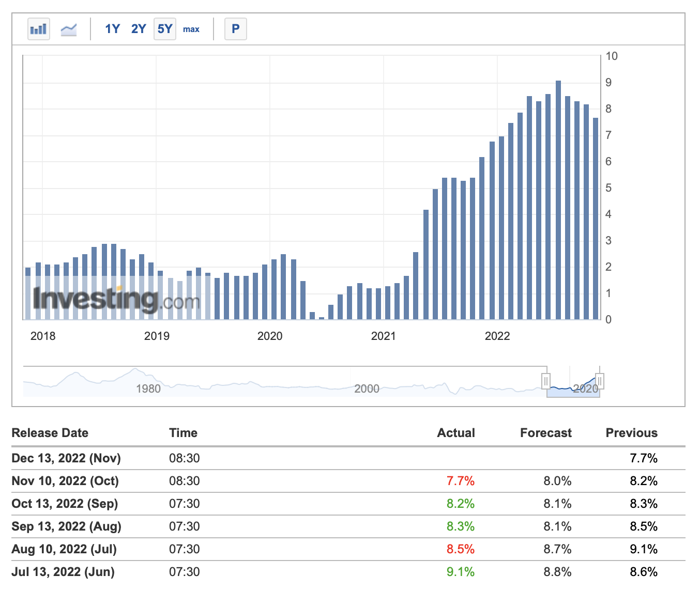Image resolution: width=700 pixels, height=591 pixels.
Task: Click the 08:30 time for Dec 13
Action: [185, 458]
